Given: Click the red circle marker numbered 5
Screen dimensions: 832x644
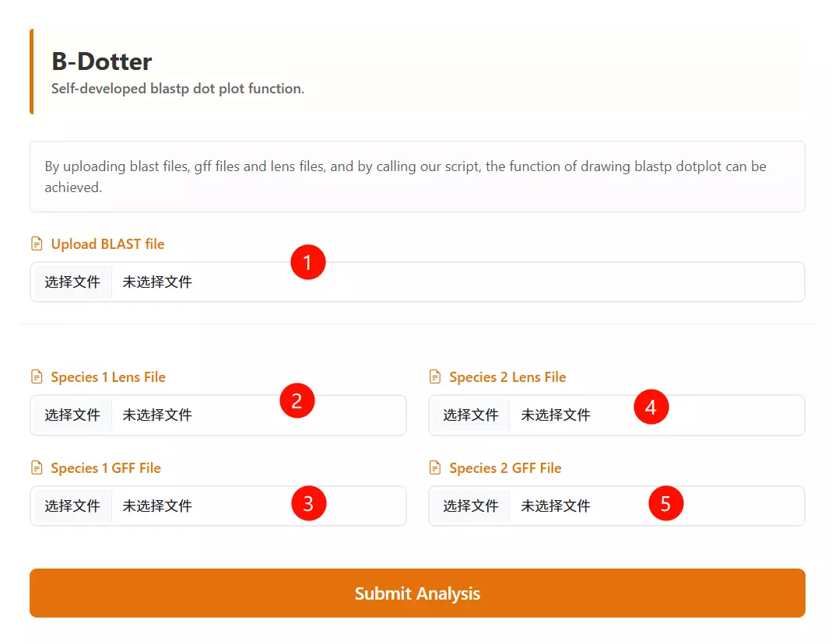Looking at the screenshot, I should (x=665, y=503).
